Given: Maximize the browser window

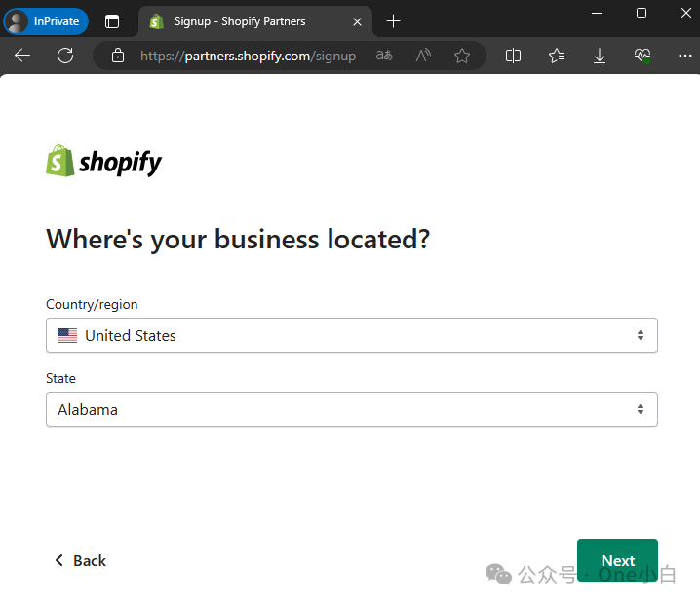Looking at the screenshot, I should pyautogui.click(x=642, y=13).
